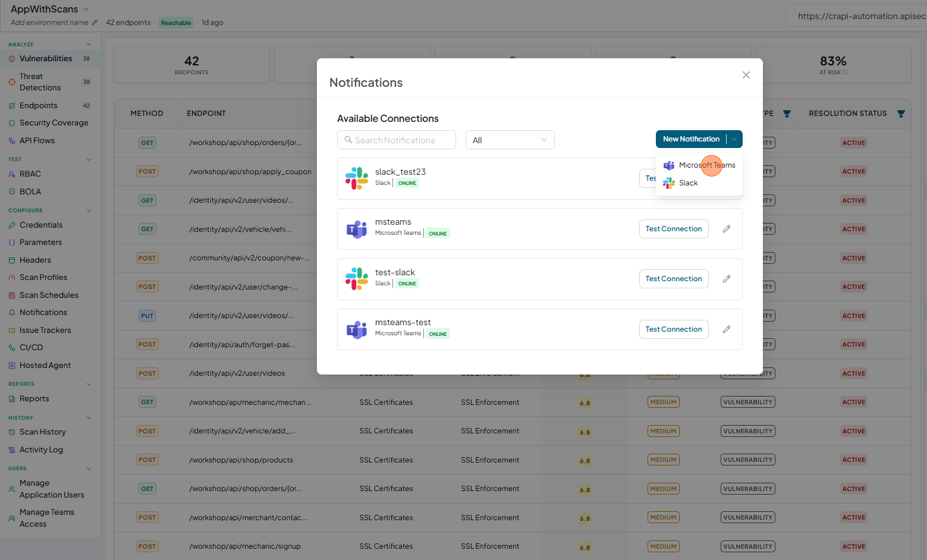Screen dimensions: 927x560
Task: Close the Notifications dialog
Action: pos(746,75)
